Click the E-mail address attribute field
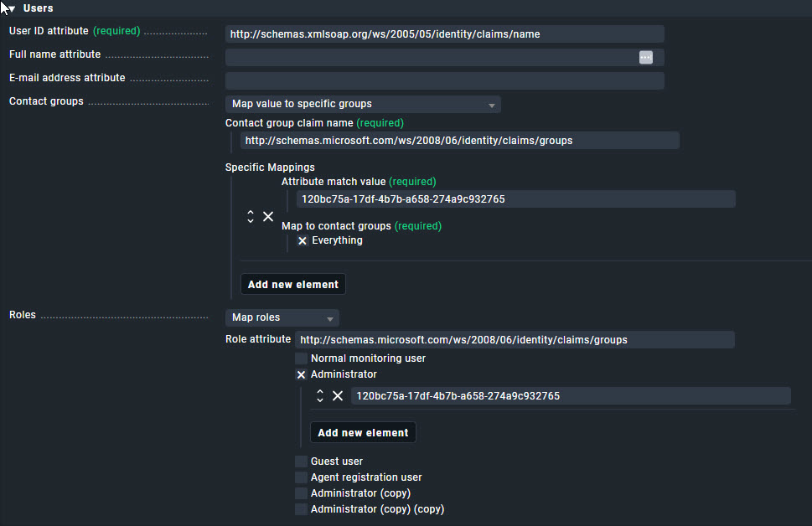The height and width of the screenshot is (526, 812). click(x=444, y=80)
